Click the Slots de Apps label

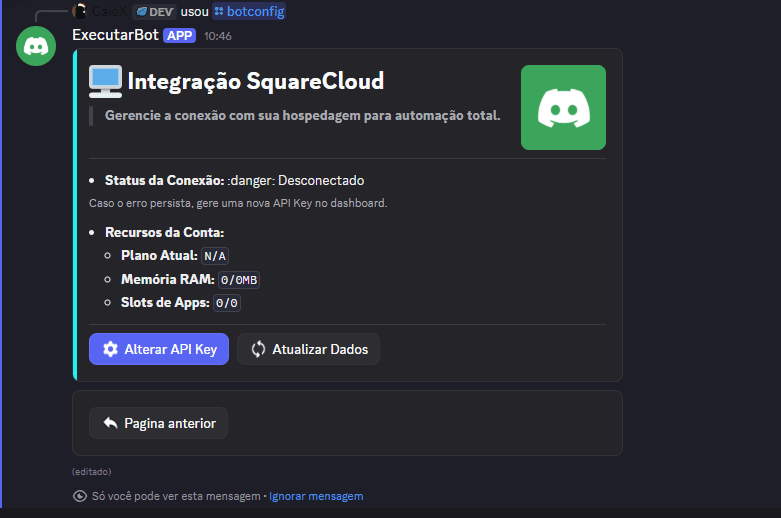165,302
